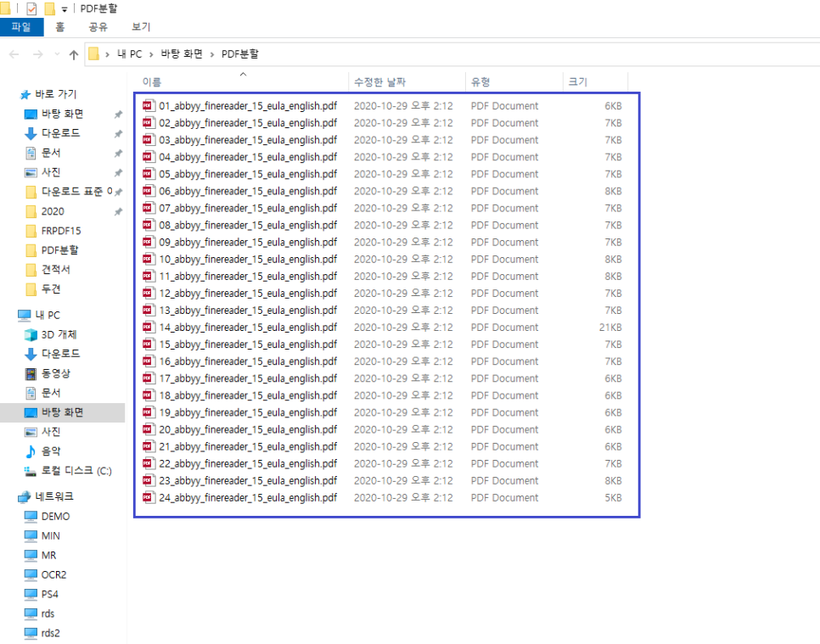Click PDF icon of 06_abbyy_finereader_15_eula_english.pdf

click(x=149, y=191)
